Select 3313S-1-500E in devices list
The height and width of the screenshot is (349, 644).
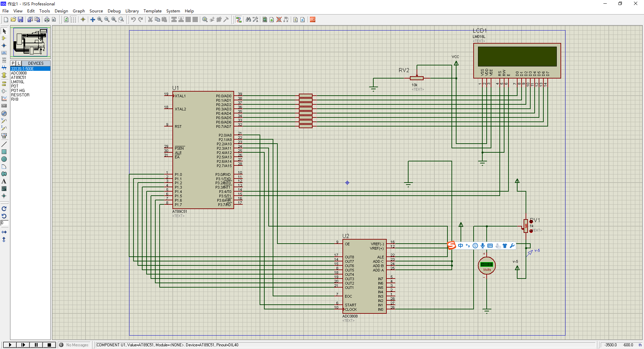[30, 68]
